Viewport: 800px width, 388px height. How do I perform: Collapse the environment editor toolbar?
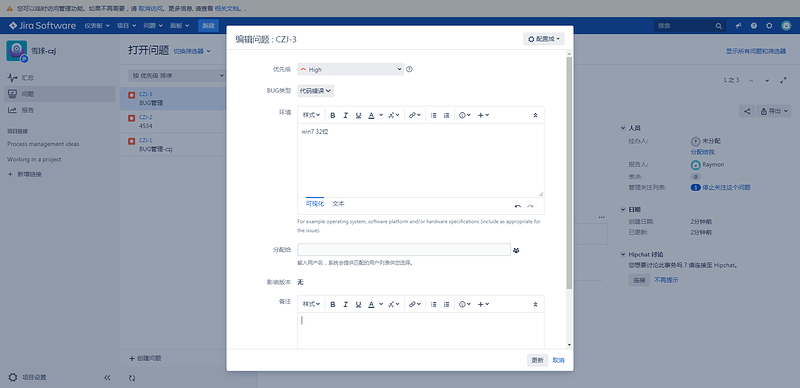(x=535, y=115)
